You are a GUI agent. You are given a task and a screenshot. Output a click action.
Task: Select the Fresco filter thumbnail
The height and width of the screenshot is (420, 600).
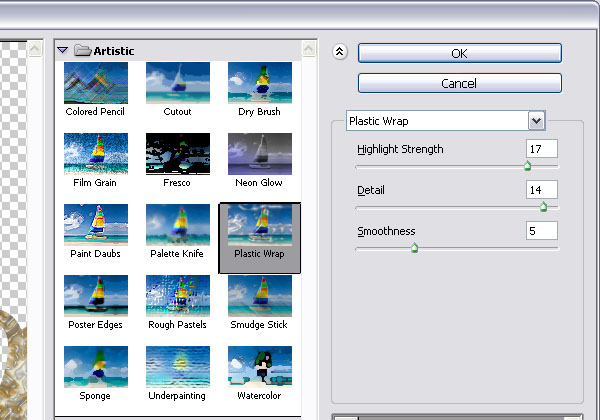tap(177, 153)
